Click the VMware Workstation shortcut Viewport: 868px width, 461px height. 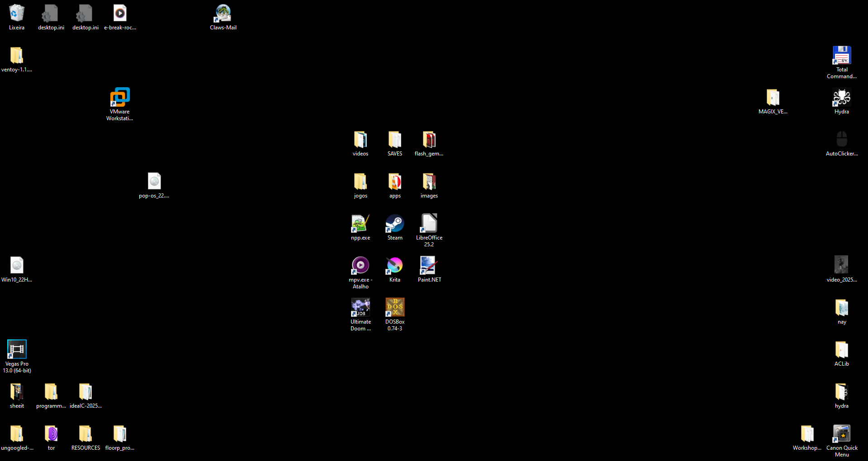tap(120, 98)
